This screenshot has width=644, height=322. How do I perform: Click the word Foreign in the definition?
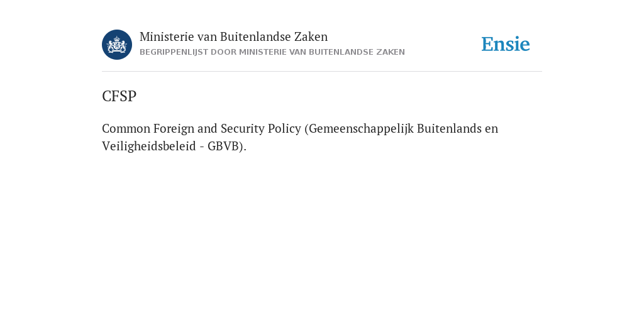(x=174, y=128)
